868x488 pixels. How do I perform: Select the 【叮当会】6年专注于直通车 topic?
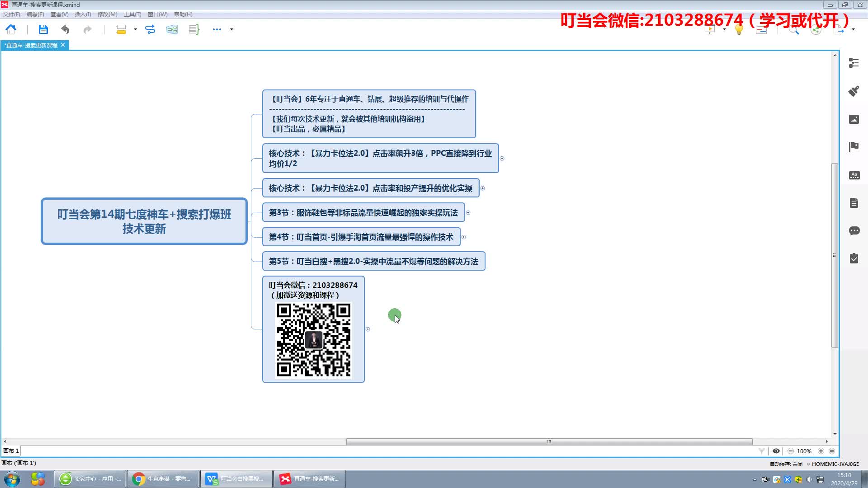(x=369, y=114)
